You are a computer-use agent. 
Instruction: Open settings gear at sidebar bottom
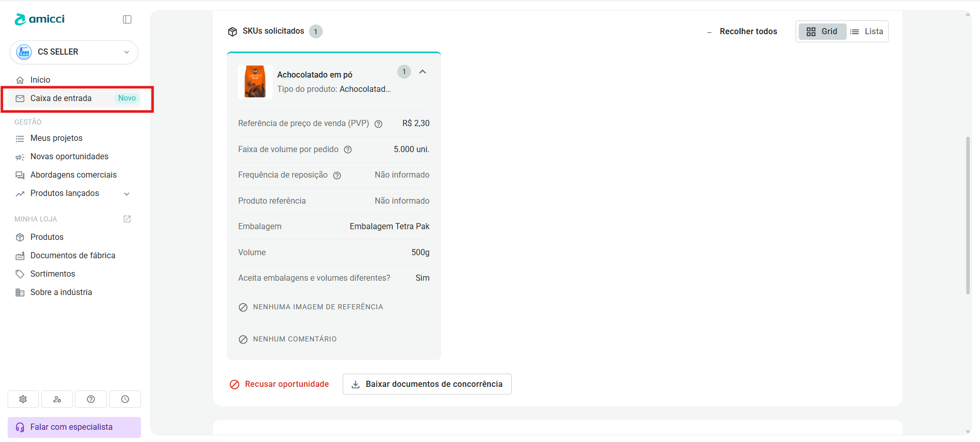click(x=23, y=399)
